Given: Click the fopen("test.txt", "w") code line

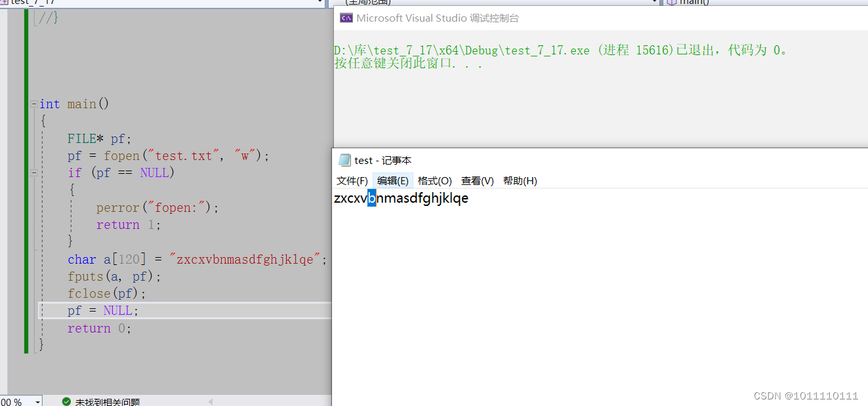Looking at the screenshot, I should pyautogui.click(x=169, y=156).
